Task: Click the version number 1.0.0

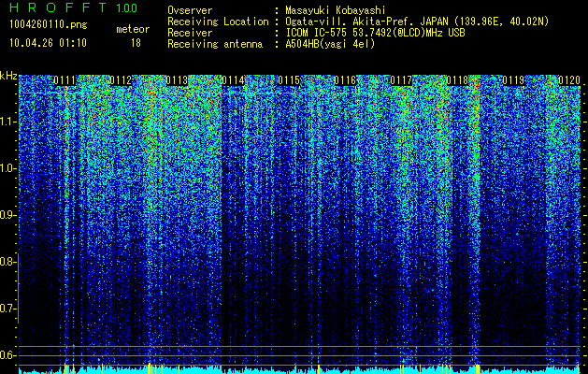Action: coord(127,7)
